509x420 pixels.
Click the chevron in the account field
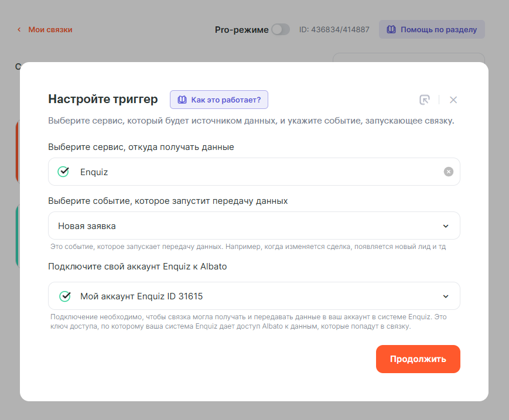446,296
